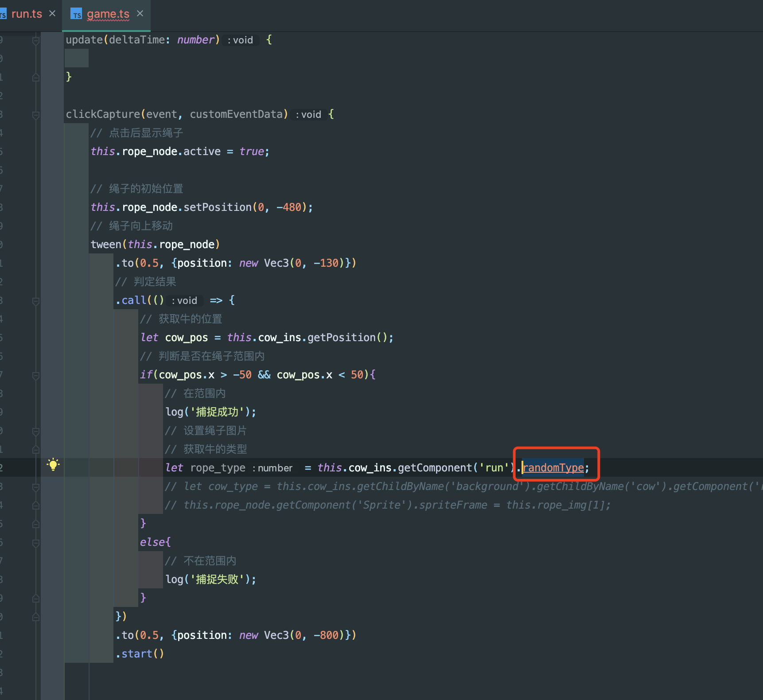
Task: Go to randomType property reference
Action: [x=553, y=468]
